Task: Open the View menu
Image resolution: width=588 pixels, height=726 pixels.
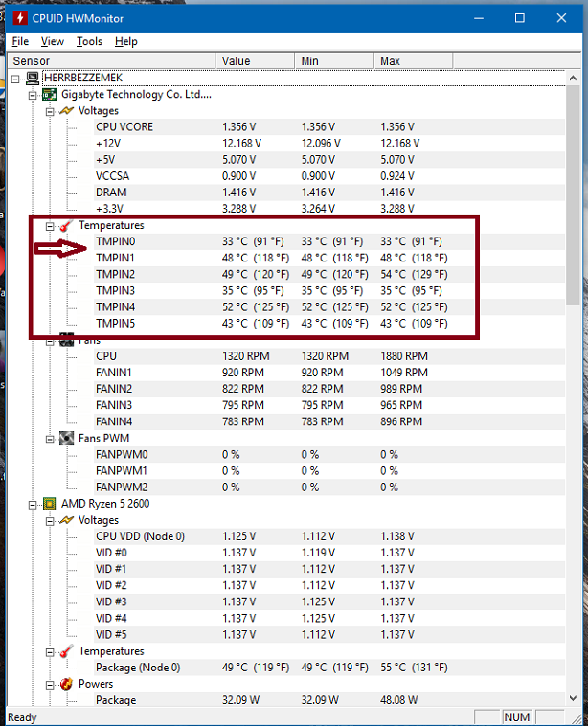Action: (53, 42)
